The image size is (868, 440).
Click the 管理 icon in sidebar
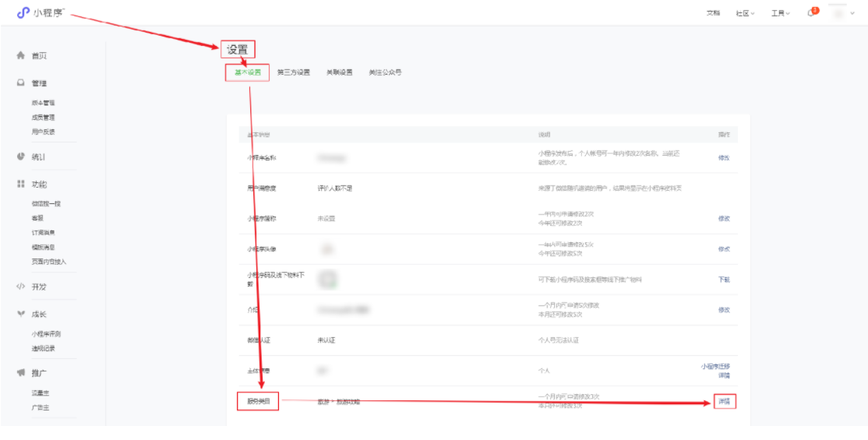(x=21, y=83)
